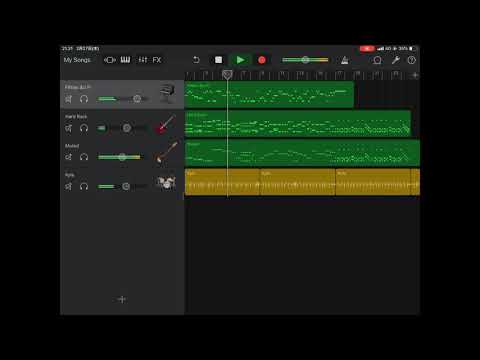Image resolution: width=480 pixels, height=360 pixels.
Task: Tap the stop button in transport
Action: point(218,60)
